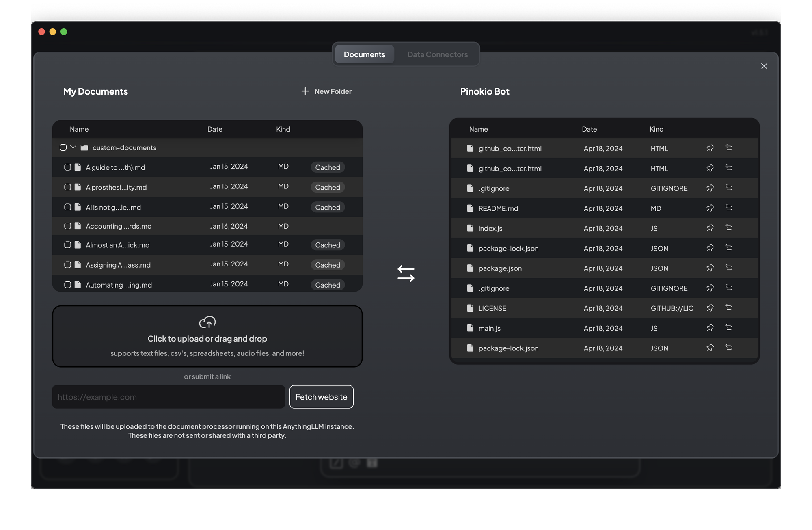Click the cloud upload icon

[x=207, y=322]
